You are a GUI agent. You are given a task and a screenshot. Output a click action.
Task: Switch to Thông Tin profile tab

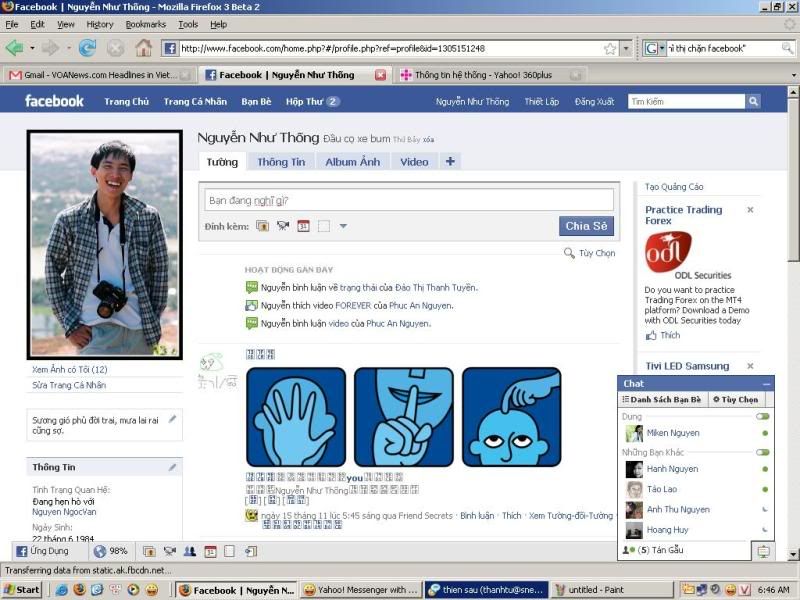(281, 162)
